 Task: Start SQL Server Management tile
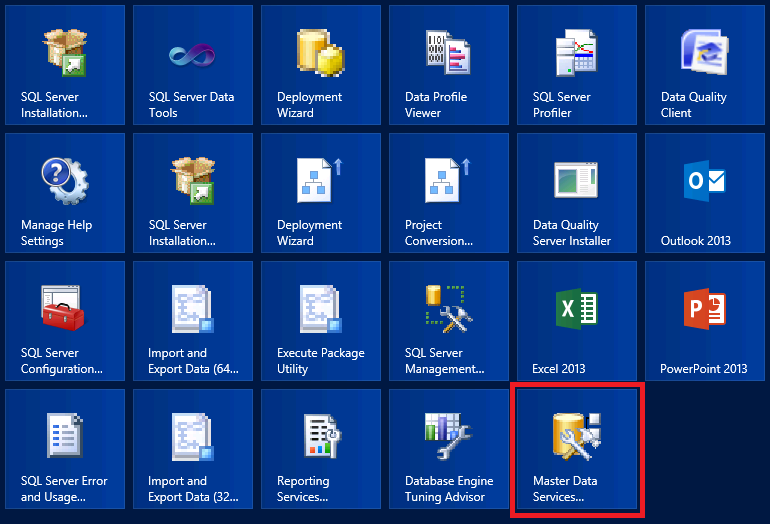tap(449, 321)
